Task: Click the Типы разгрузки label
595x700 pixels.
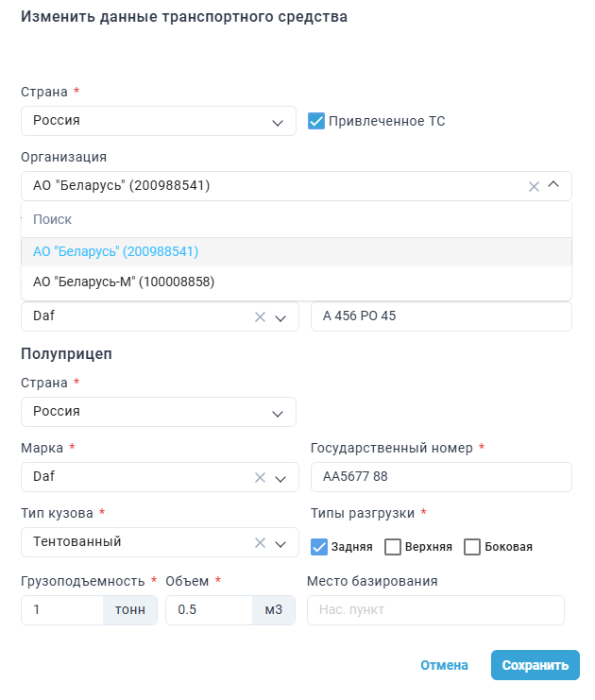Action: click(363, 513)
